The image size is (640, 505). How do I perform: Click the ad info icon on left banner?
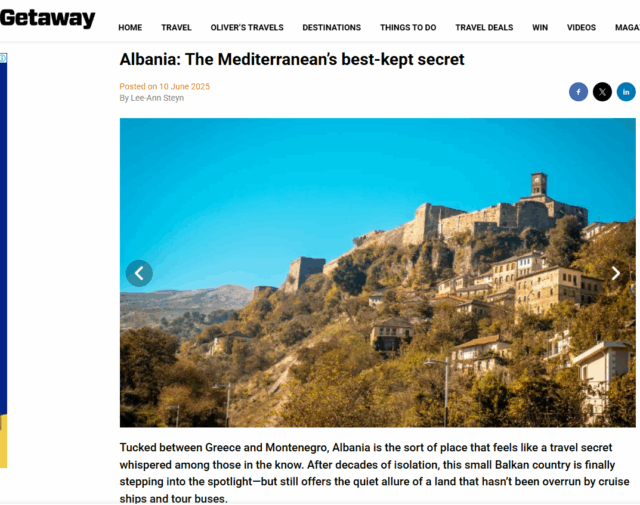(x=3, y=58)
